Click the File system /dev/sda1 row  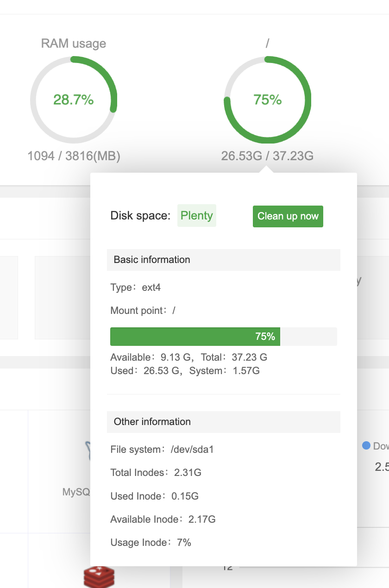(x=162, y=449)
